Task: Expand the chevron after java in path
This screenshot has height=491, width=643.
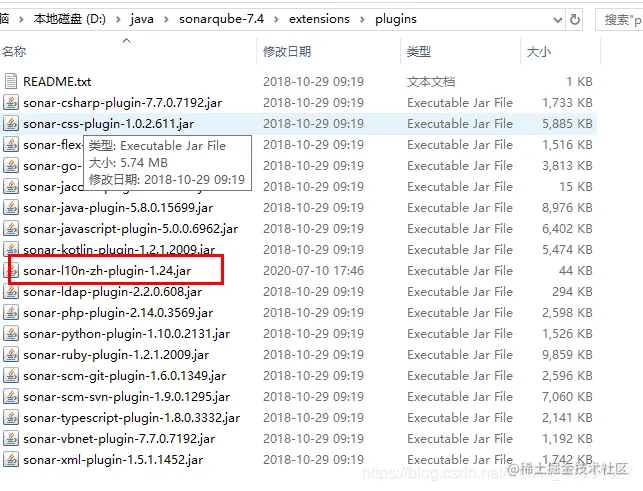Action: point(166,19)
